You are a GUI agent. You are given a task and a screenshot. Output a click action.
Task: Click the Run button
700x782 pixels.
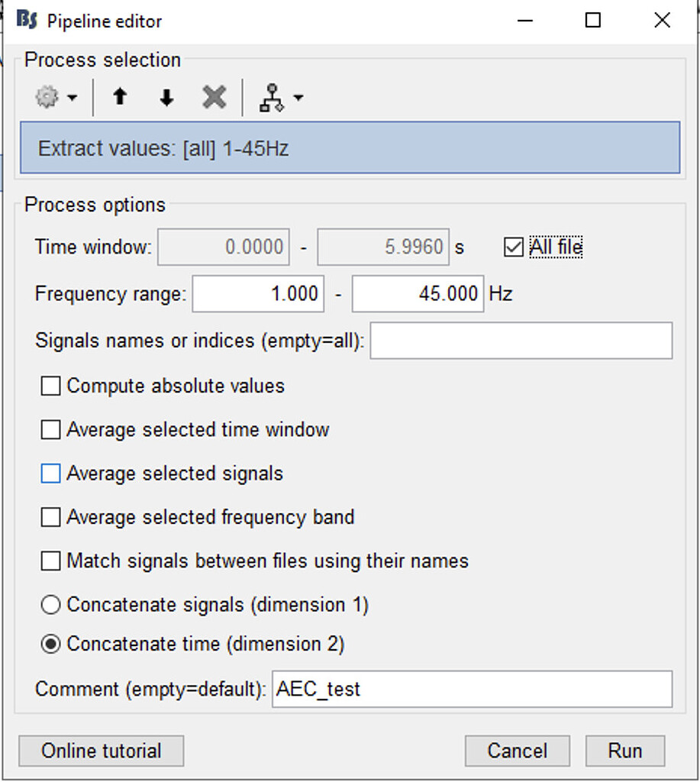[625, 751]
